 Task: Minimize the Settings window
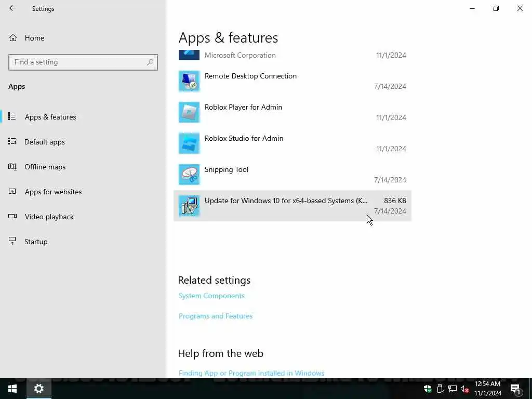(472, 8)
